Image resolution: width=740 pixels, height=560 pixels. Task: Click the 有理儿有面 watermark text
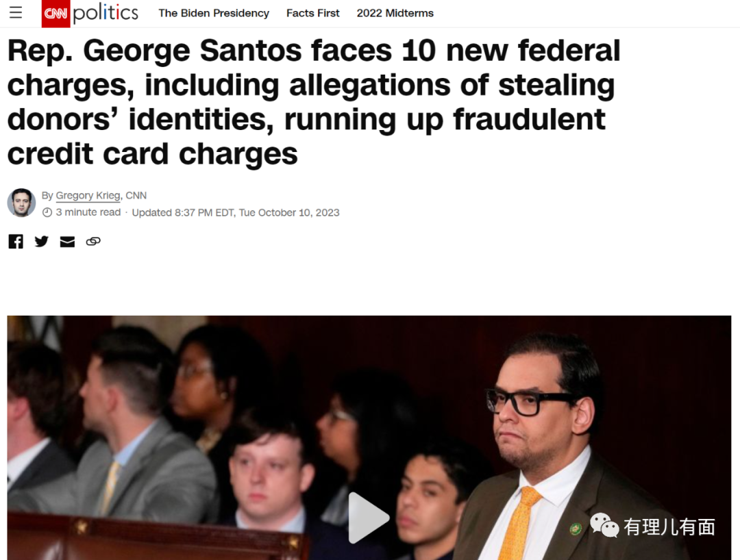(x=669, y=526)
